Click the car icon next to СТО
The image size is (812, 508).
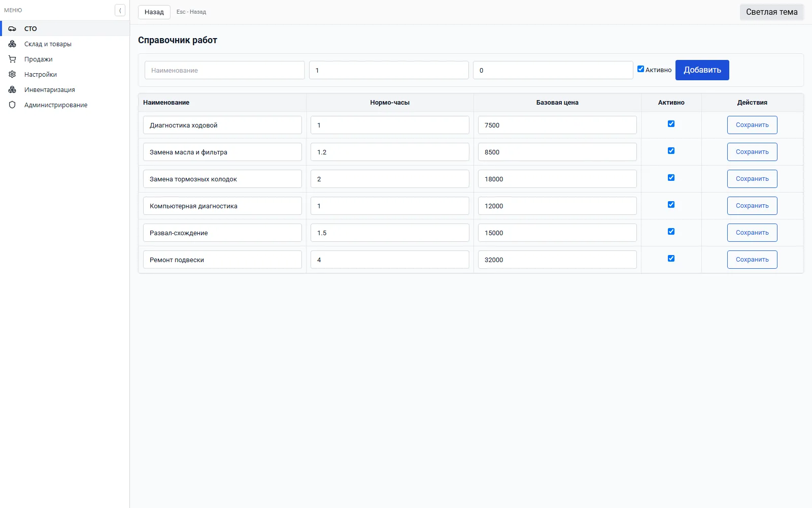[x=12, y=28]
